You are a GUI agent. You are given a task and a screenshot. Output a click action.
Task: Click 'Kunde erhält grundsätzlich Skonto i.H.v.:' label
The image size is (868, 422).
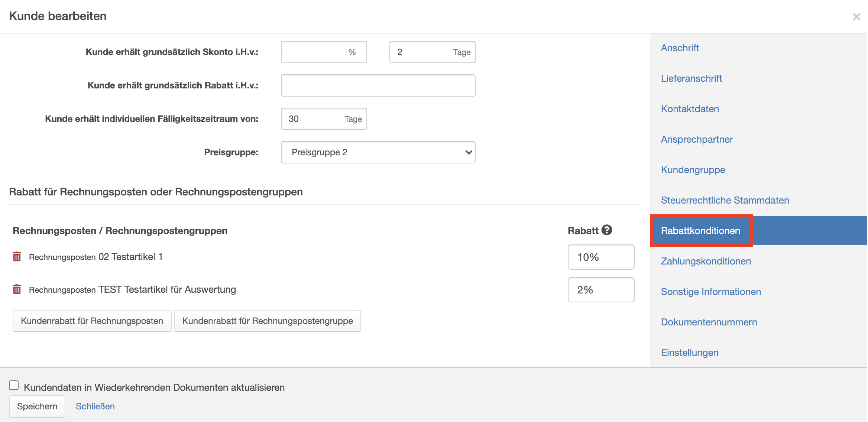pos(172,52)
